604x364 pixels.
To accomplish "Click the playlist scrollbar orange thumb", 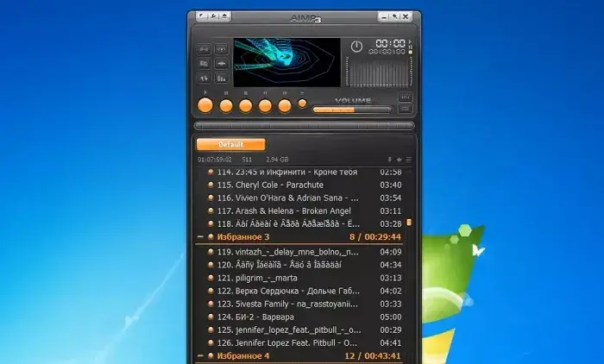I will tap(409, 223).
